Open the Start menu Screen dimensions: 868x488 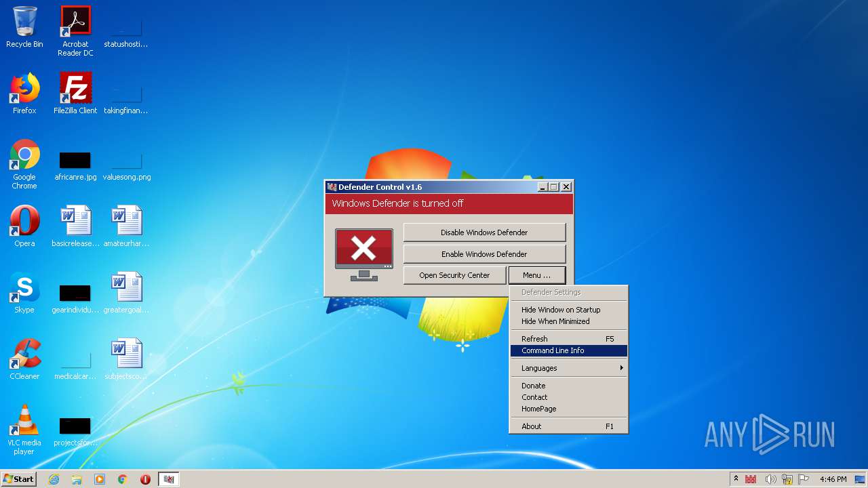click(x=19, y=479)
